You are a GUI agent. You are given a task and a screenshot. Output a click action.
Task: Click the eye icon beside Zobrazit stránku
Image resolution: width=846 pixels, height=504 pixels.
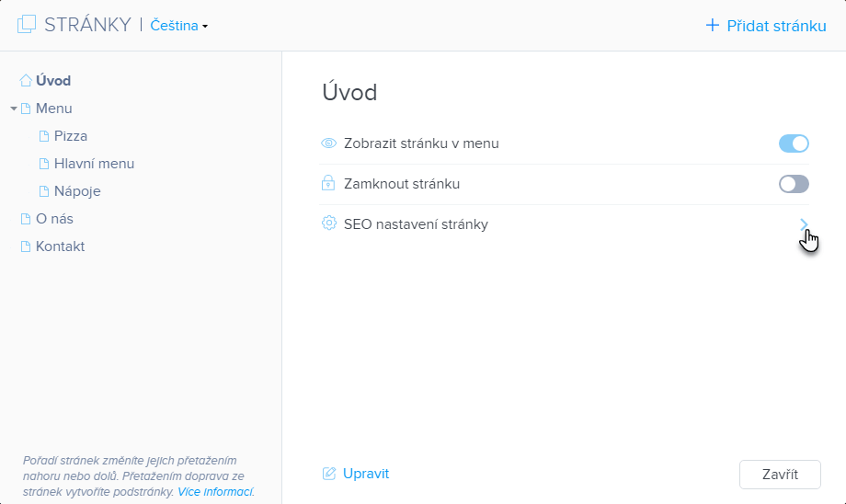328,143
